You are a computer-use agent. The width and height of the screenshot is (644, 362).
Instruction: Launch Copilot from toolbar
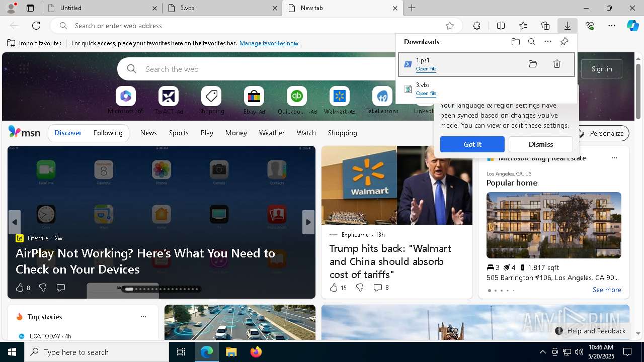(632, 26)
